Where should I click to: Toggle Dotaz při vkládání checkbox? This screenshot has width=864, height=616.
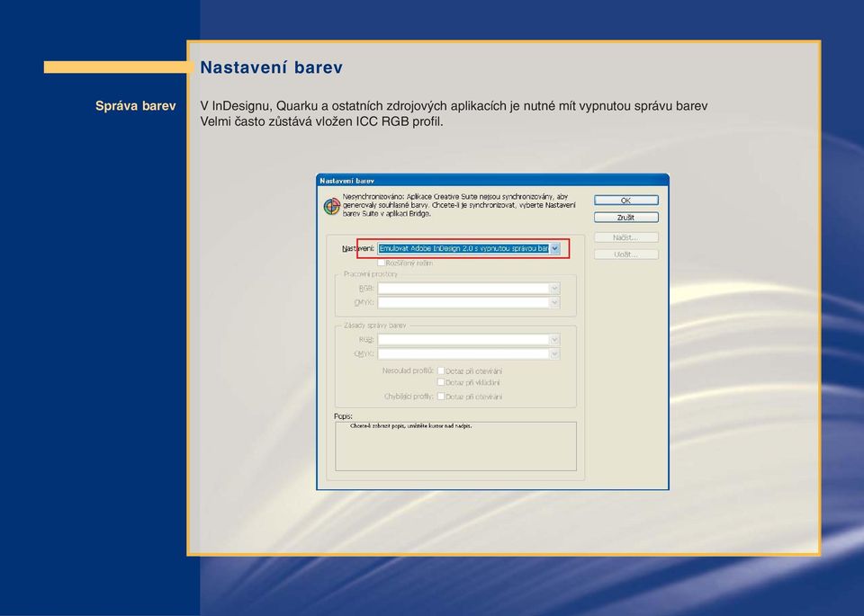point(441,382)
